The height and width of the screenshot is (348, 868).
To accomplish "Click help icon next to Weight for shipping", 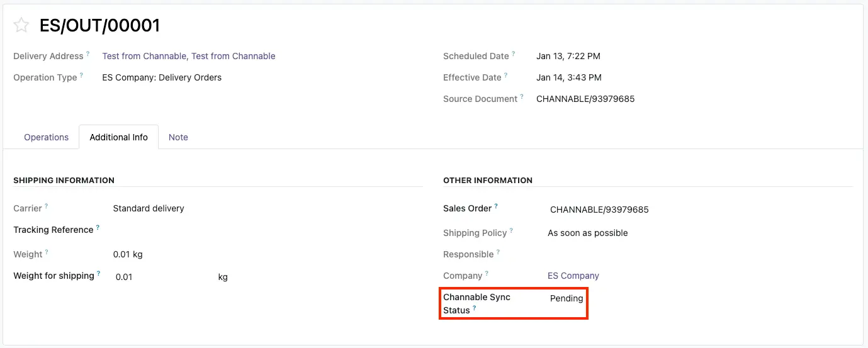I will (98, 274).
